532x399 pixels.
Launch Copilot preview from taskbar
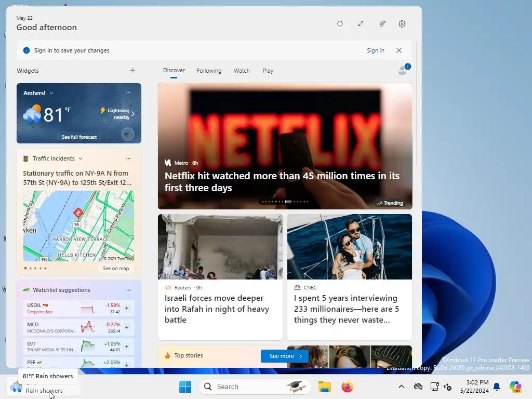pyautogui.click(x=515, y=387)
